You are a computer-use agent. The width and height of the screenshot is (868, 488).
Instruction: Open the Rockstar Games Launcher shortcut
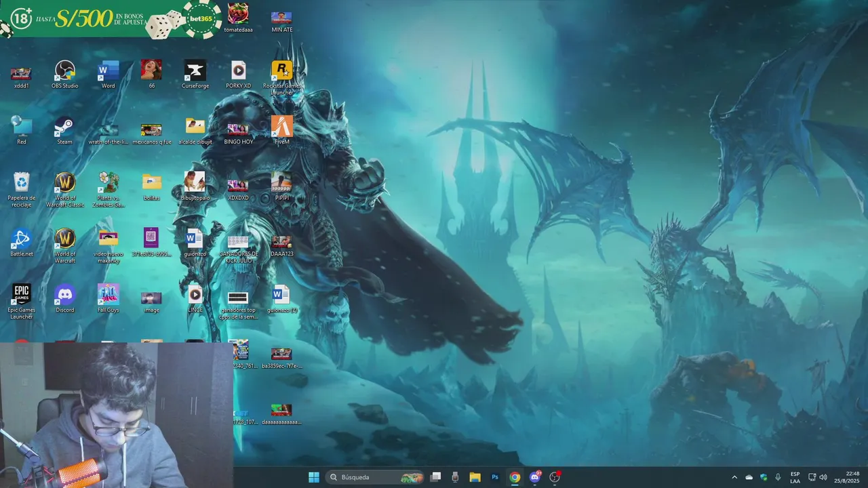pos(281,77)
